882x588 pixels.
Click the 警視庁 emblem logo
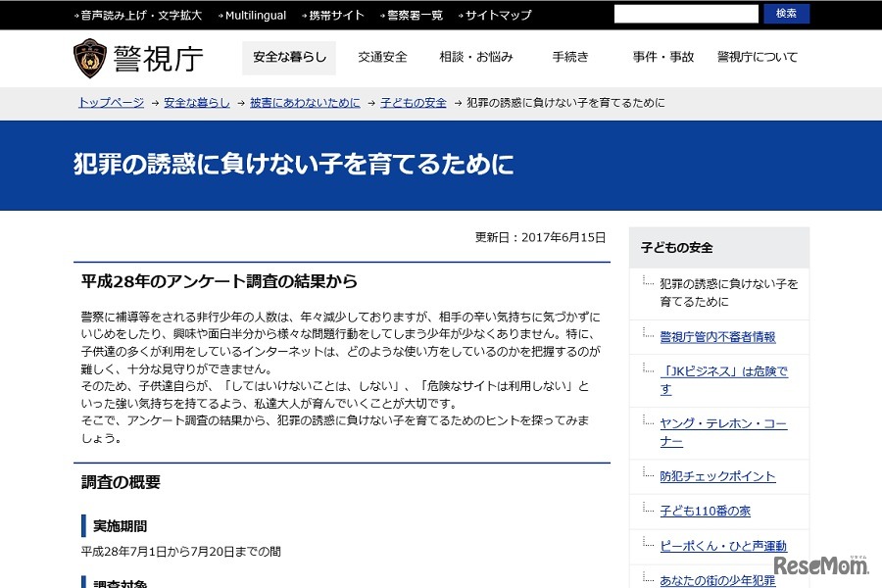pyautogui.click(x=90, y=58)
